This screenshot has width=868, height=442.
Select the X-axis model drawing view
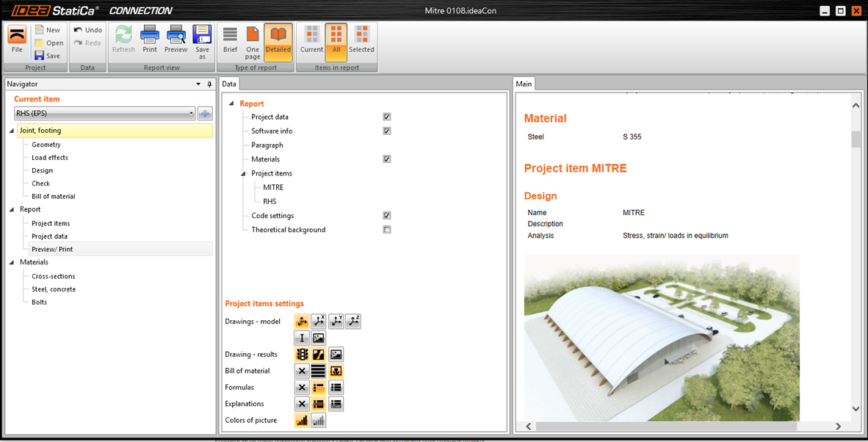319,322
